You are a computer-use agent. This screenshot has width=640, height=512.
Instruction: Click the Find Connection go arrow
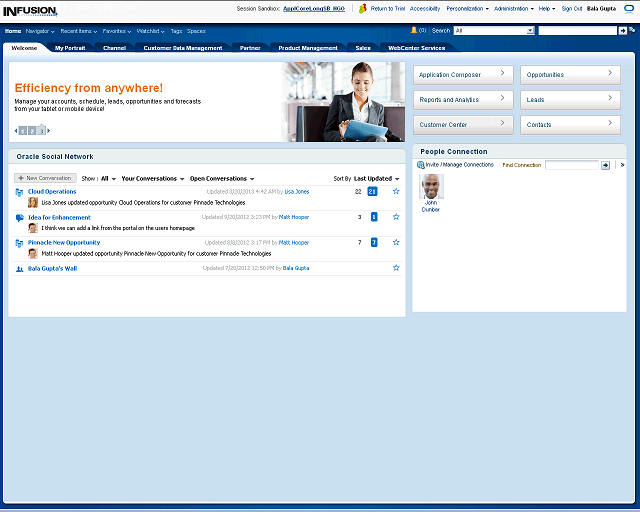605,165
